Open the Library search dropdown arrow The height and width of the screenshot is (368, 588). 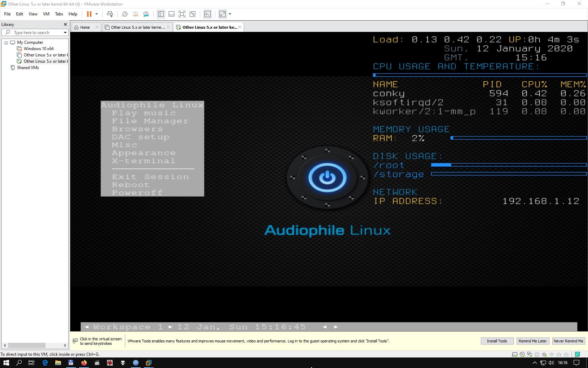tap(65, 33)
